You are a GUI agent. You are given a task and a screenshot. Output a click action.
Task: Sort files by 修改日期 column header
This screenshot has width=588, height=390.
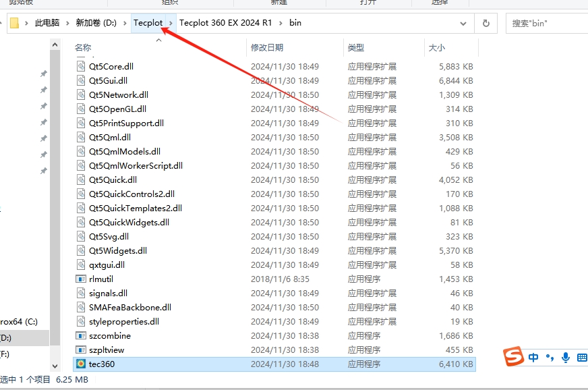[267, 48]
